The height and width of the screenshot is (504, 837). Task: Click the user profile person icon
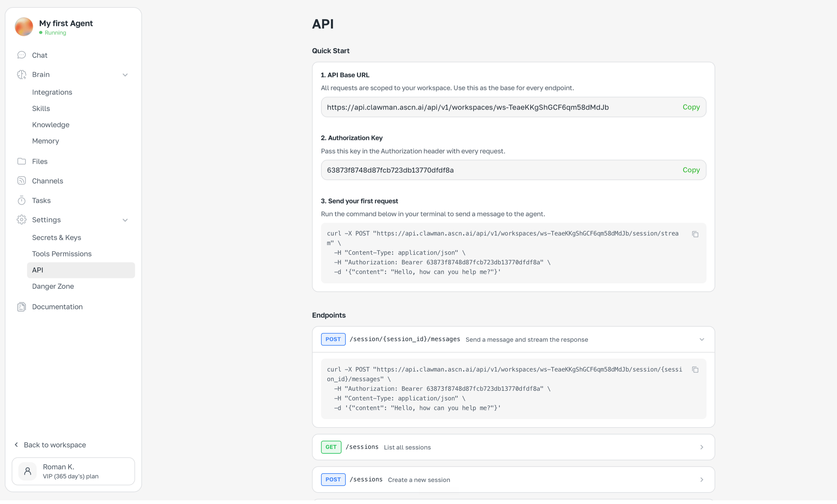pos(27,471)
